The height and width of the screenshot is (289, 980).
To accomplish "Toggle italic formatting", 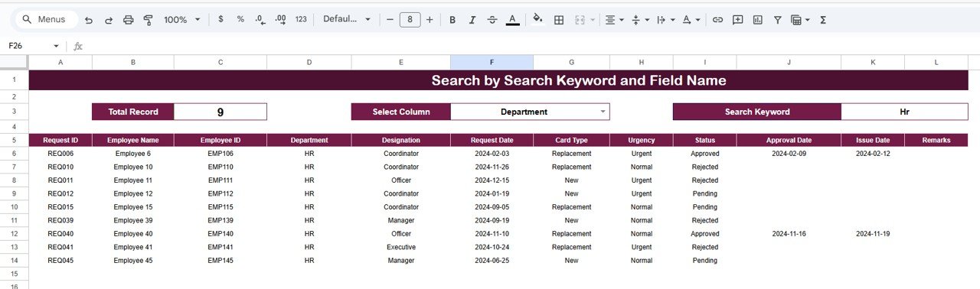I will [x=472, y=19].
